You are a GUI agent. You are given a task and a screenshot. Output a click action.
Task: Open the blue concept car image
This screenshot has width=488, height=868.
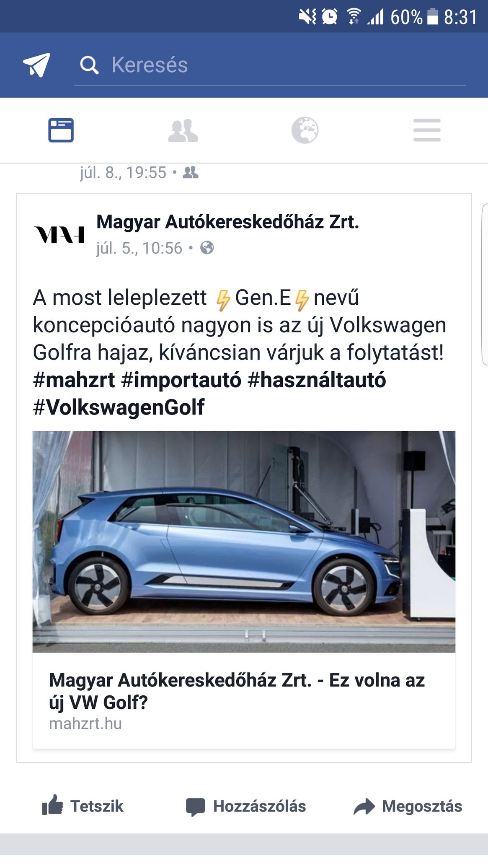[x=244, y=542]
